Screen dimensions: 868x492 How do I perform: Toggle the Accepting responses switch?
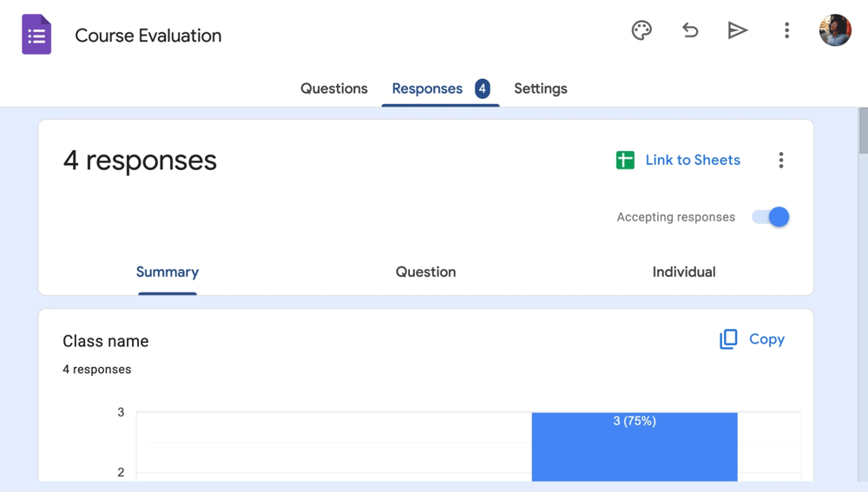(771, 217)
